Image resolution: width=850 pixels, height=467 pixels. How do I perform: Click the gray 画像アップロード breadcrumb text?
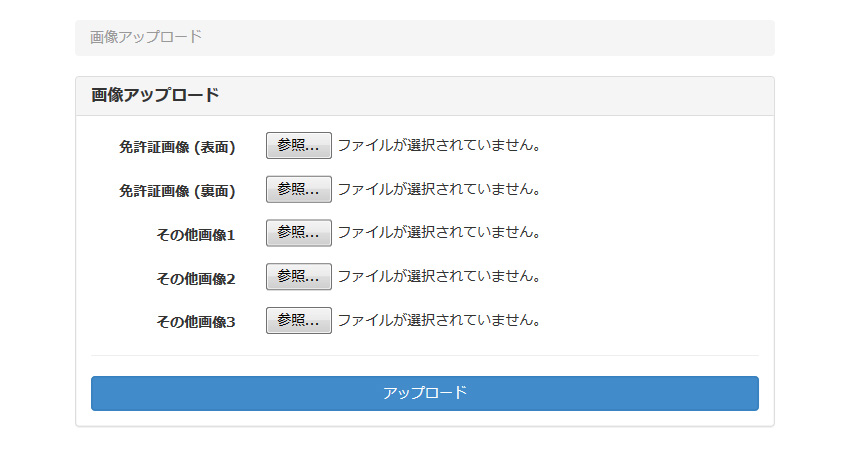tap(146, 38)
